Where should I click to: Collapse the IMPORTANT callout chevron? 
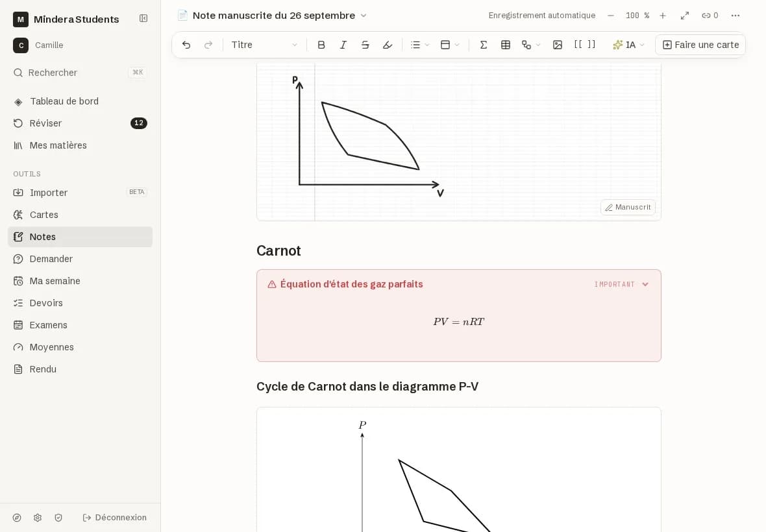tap(645, 285)
